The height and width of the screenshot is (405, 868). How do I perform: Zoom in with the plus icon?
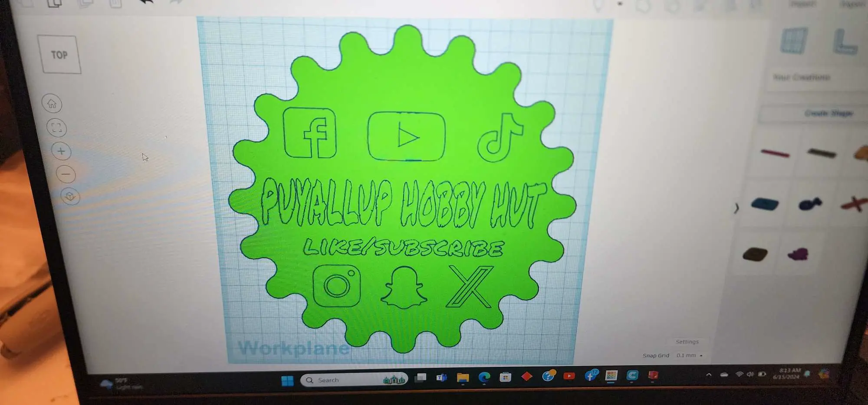[x=61, y=151]
